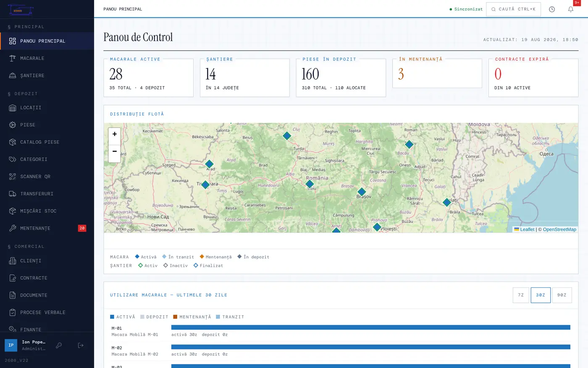Screen dimensions: 588x368
Task: Click the M-02 utilization bar
Action: [371, 347]
